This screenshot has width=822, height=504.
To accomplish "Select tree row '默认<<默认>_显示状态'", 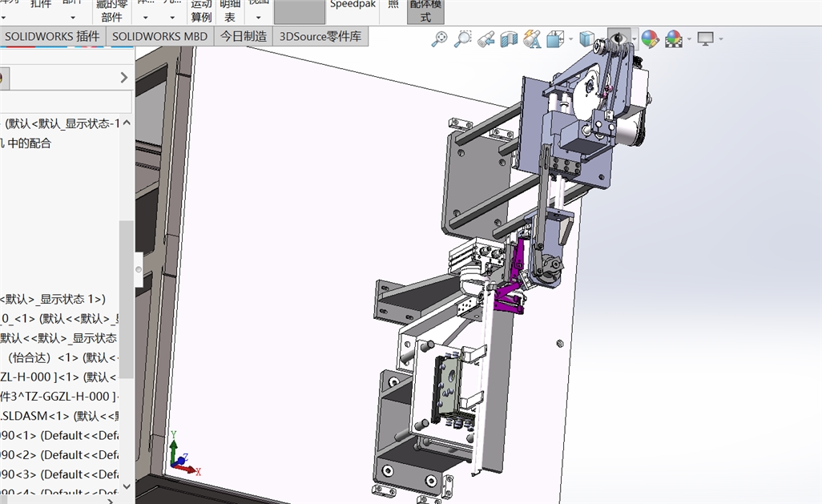I will click(x=60, y=338).
